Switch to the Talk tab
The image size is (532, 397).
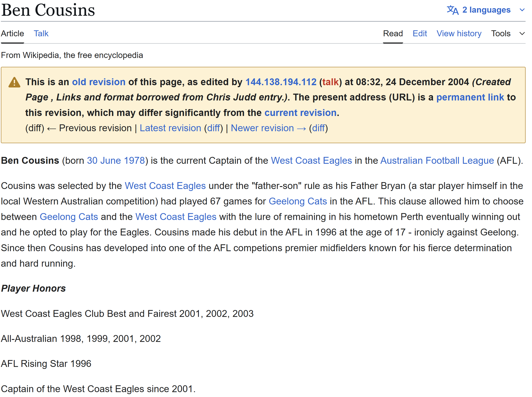(x=41, y=33)
